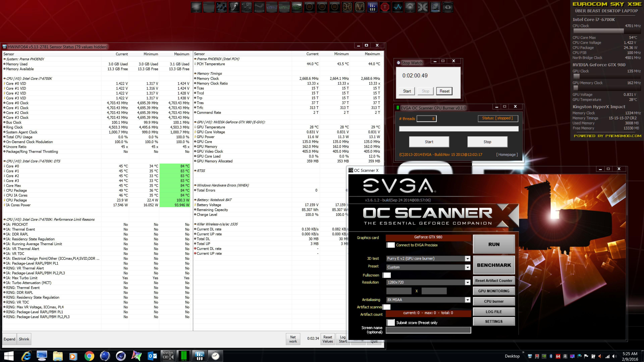This screenshot has height=362, width=644.
Task: Click Reset Artifact Counter
Action: click(x=494, y=281)
